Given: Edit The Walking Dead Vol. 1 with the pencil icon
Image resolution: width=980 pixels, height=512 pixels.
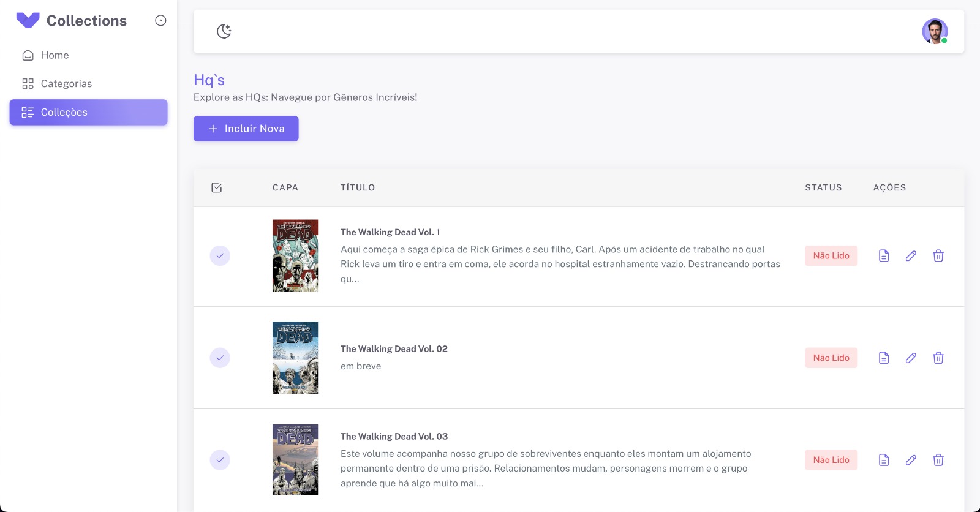Looking at the screenshot, I should (x=911, y=255).
